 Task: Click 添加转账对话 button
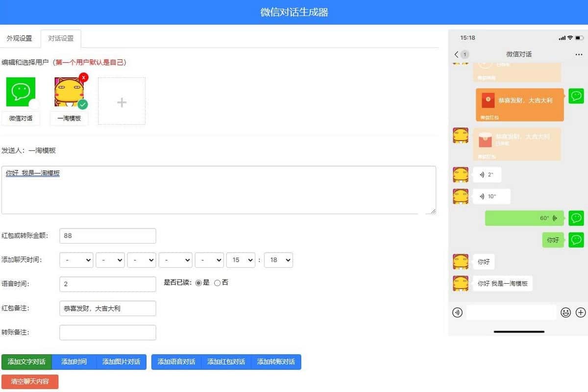(x=276, y=362)
